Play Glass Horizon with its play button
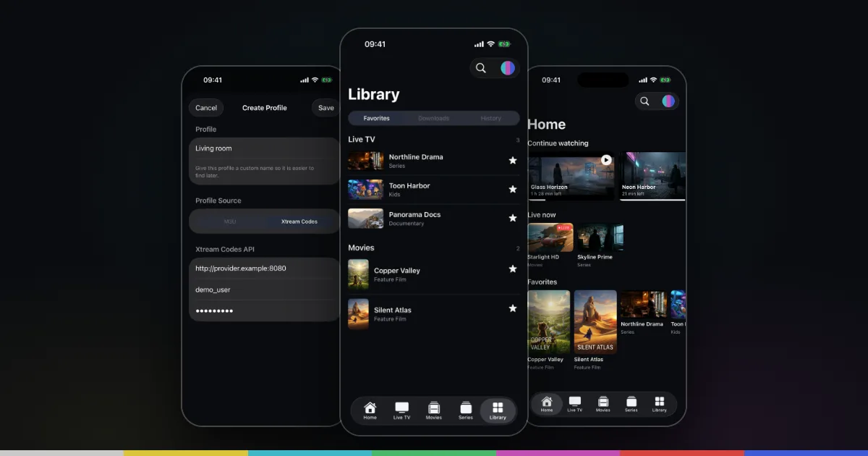Screen dimensions: 868x456 pos(606,160)
